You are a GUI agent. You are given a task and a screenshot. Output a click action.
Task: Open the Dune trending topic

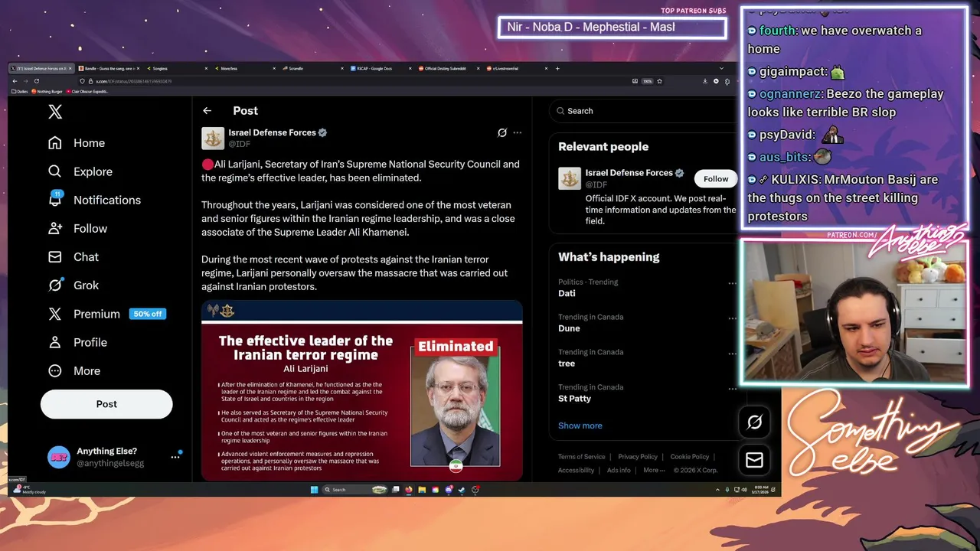click(x=569, y=328)
